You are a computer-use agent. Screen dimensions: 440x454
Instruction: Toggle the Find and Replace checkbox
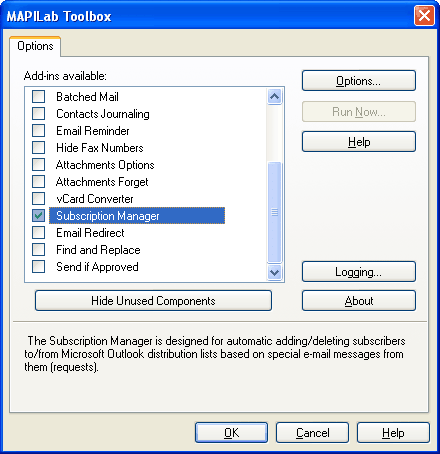[x=39, y=250]
